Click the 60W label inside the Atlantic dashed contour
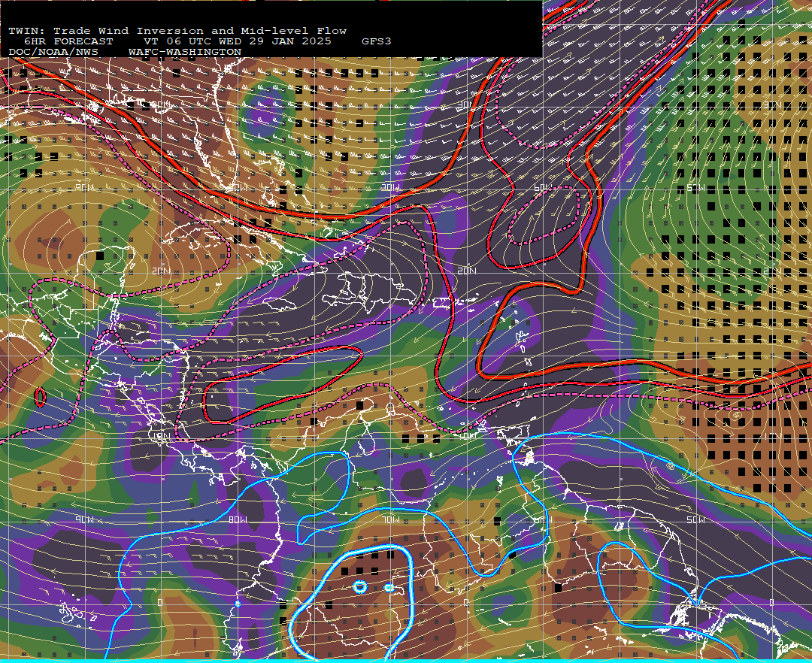The height and width of the screenshot is (663, 812). click(x=543, y=187)
